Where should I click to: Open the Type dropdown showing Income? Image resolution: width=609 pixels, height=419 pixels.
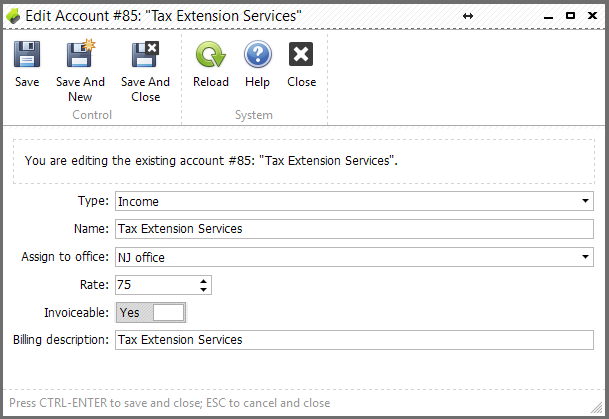click(x=354, y=201)
